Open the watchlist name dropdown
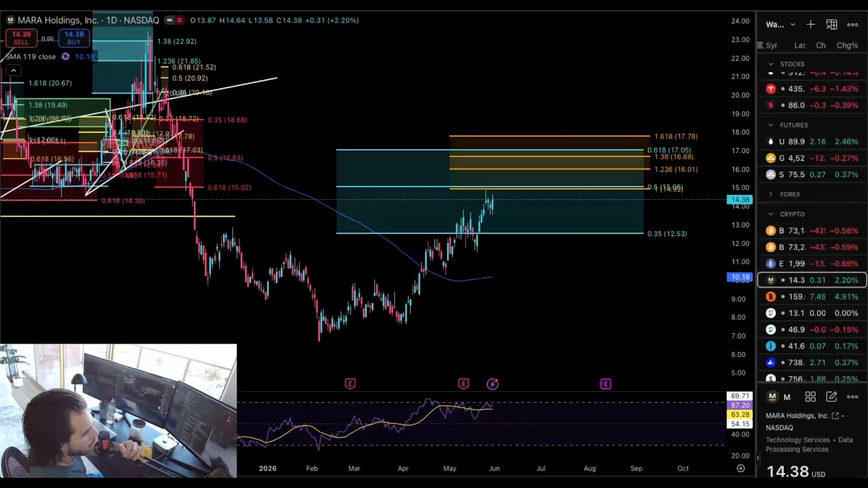Viewport: 868px width, 488px height. [x=781, y=24]
